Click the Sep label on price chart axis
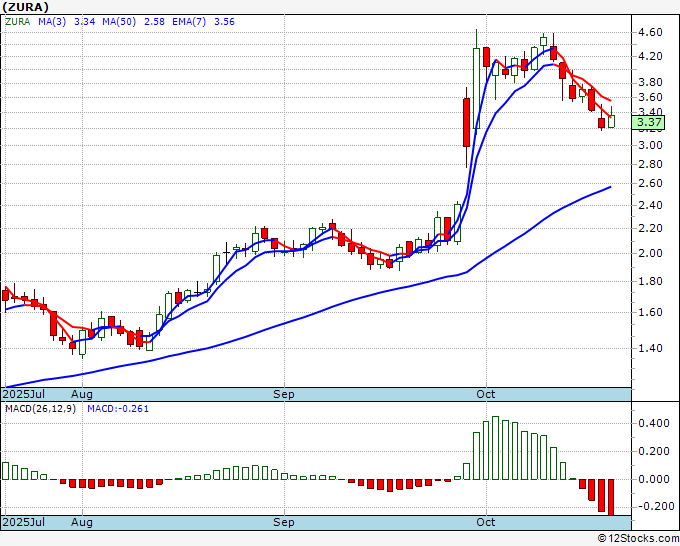The width and height of the screenshot is (680, 546). coord(284,394)
